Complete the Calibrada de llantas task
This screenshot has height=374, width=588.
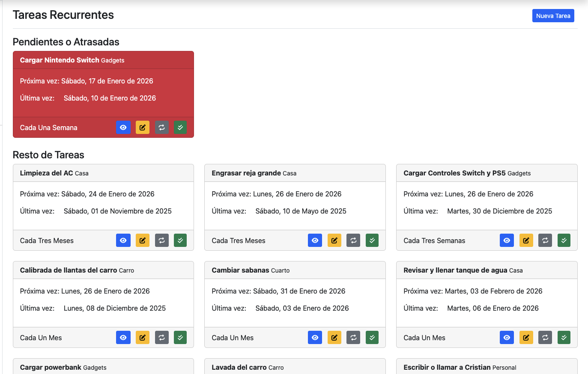180,338
